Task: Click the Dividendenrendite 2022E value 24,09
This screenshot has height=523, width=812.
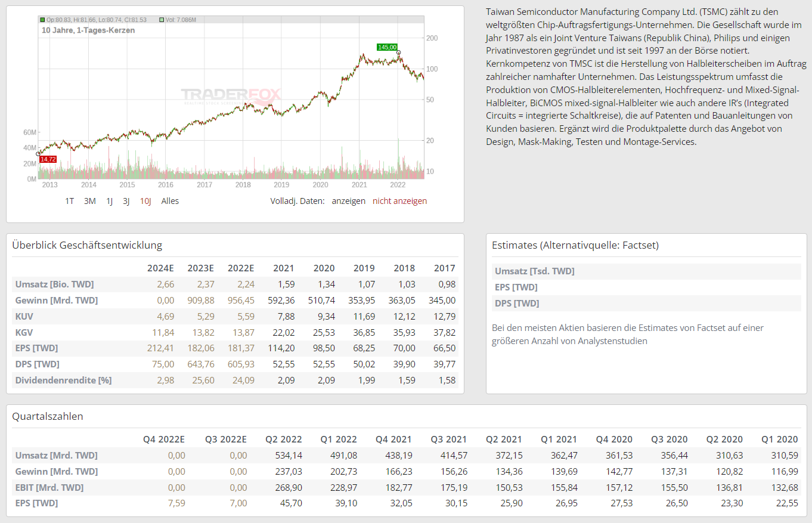Action: tap(243, 380)
